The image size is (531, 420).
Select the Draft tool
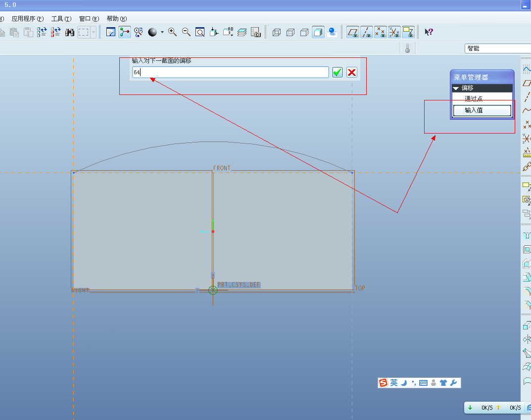point(527,278)
